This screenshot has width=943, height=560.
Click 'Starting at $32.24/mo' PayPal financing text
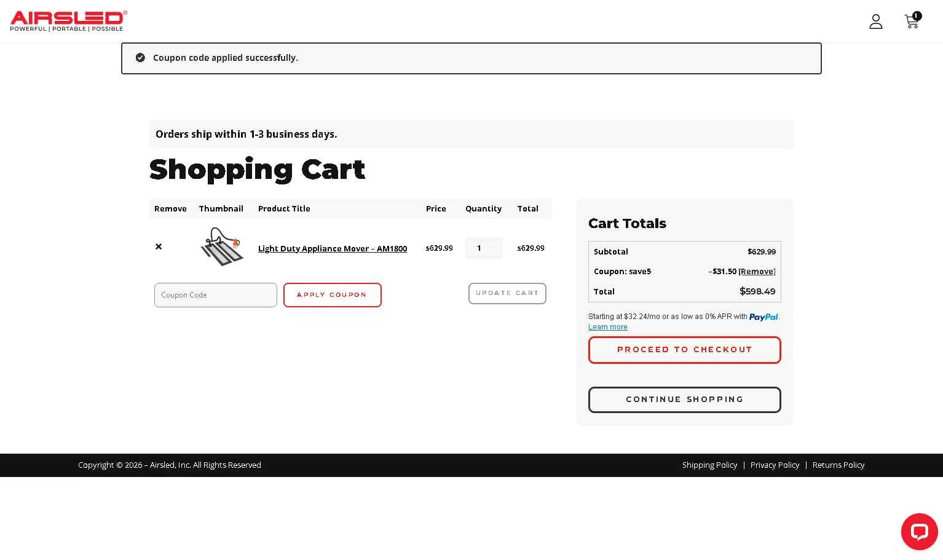(668, 317)
